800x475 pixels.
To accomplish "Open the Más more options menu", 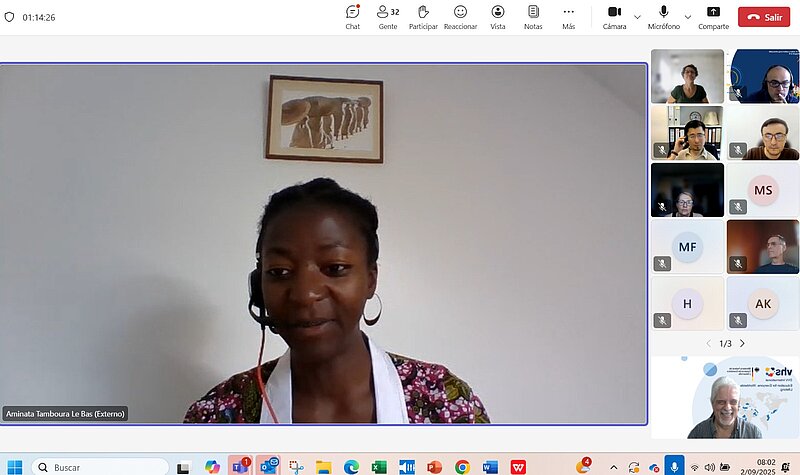I will 568,17.
